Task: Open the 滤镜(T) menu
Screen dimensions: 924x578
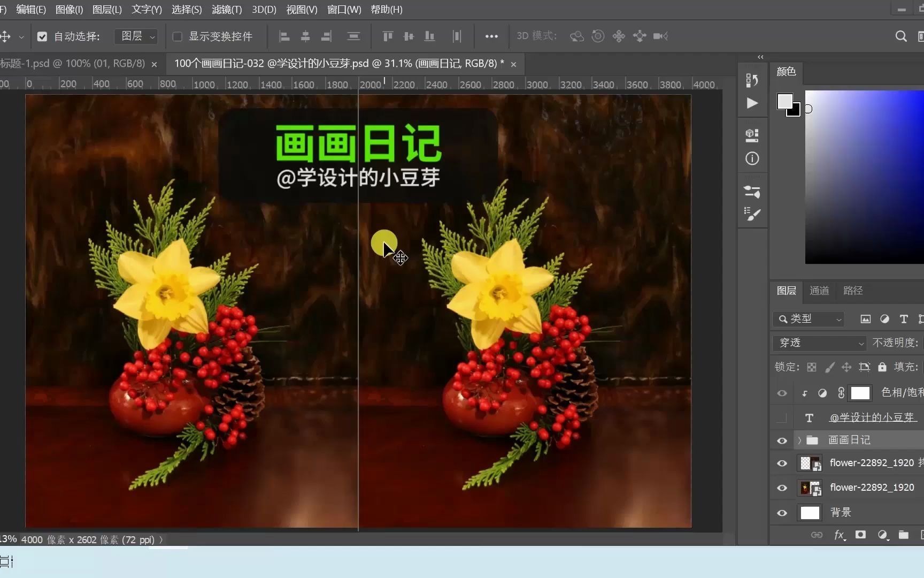Action: point(227,10)
